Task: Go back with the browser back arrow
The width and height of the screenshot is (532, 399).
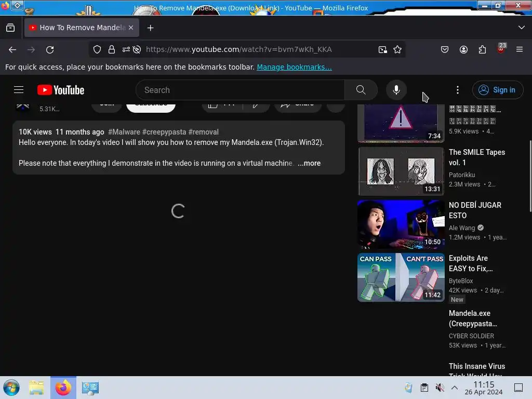Action: point(12,50)
